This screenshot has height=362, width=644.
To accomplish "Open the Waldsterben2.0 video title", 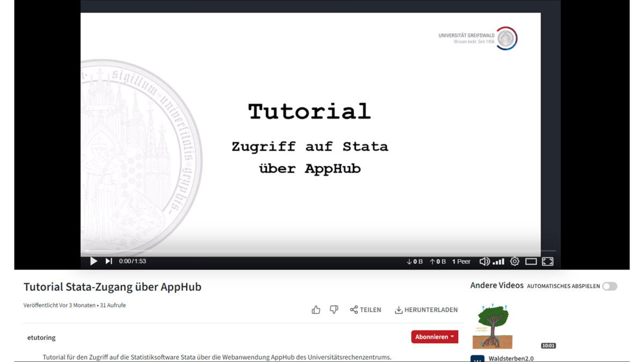I will (511, 358).
